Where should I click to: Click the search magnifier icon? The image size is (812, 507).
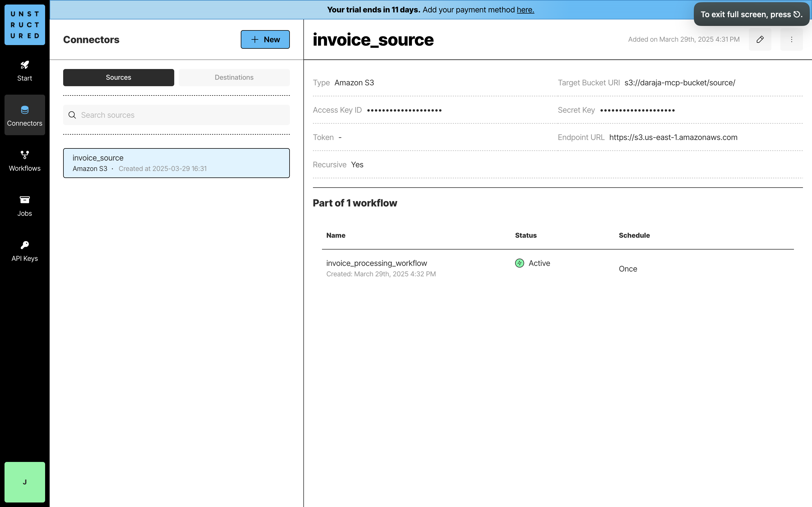pos(72,115)
